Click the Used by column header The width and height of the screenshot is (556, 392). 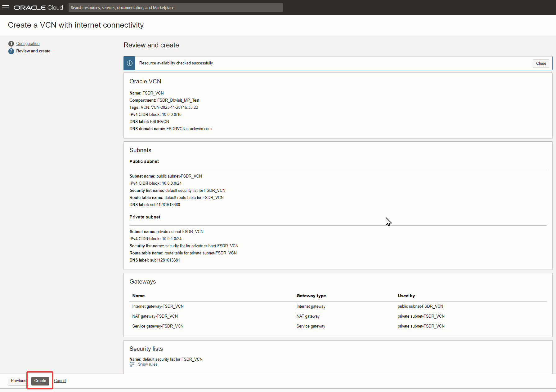pyautogui.click(x=406, y=296)
